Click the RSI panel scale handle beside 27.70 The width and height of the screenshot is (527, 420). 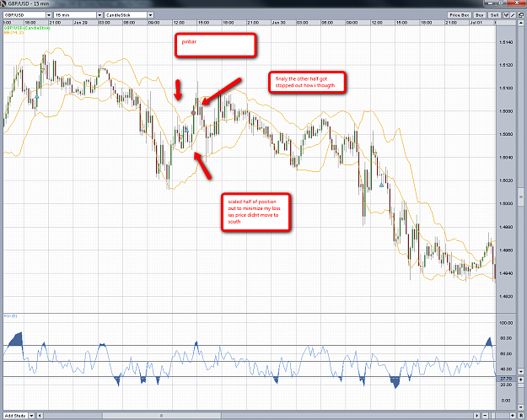[x=521, y=380]
